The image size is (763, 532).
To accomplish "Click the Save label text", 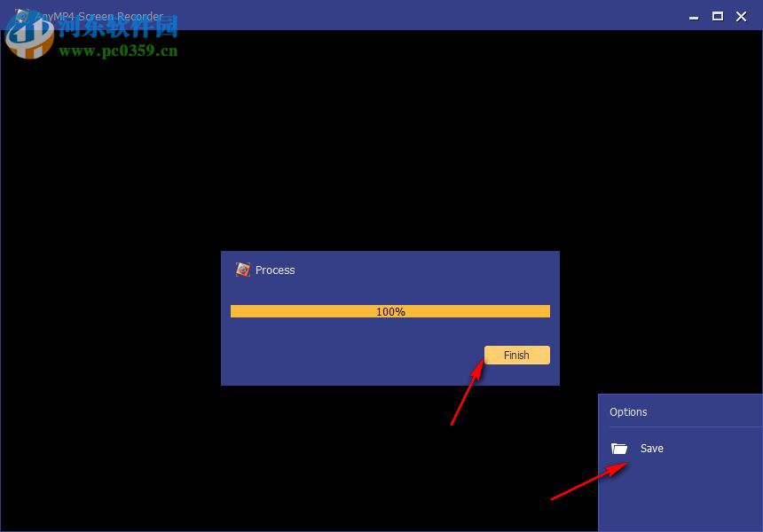I will pos(652,448).
